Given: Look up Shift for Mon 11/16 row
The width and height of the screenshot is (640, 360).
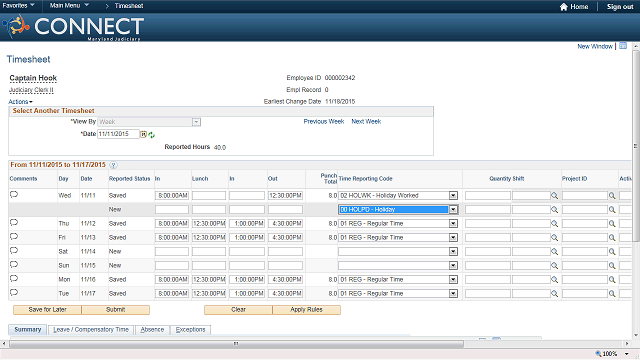Looking at the screenshot, I should [x=554, y=280].
